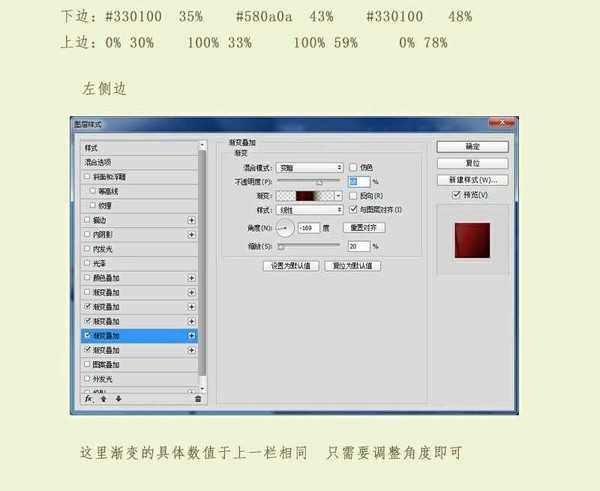The height and width of the screenshot is (491, 600).
Task: Click the 新建样式(W)... button
Action: click(473, 180)
